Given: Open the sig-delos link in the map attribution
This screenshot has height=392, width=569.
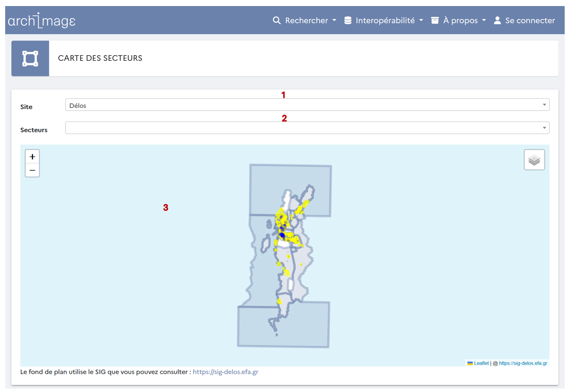Looking at the screenshot, I should point(523,363).
